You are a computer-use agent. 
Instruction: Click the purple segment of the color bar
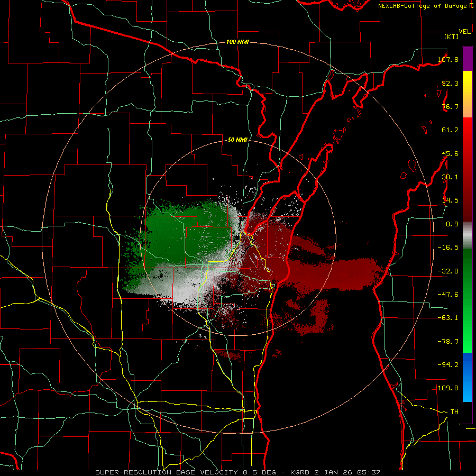coord(467,59)
